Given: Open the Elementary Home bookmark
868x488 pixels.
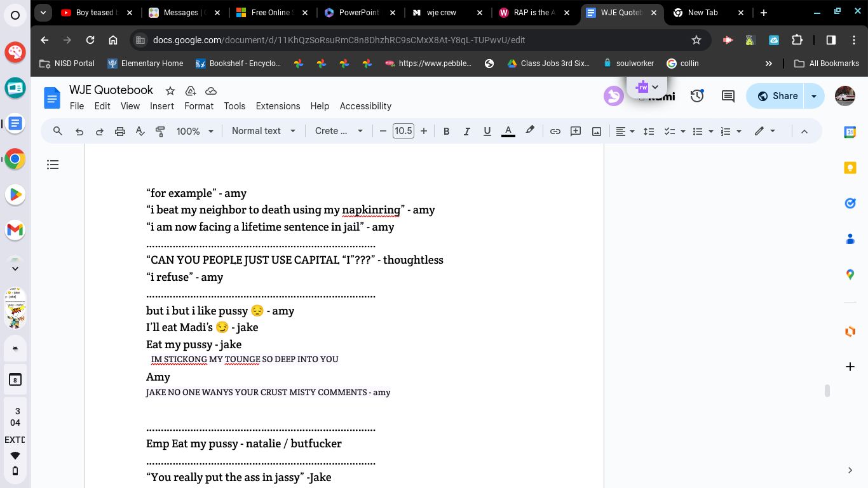Looking at the screenshot, I should 146,64.
